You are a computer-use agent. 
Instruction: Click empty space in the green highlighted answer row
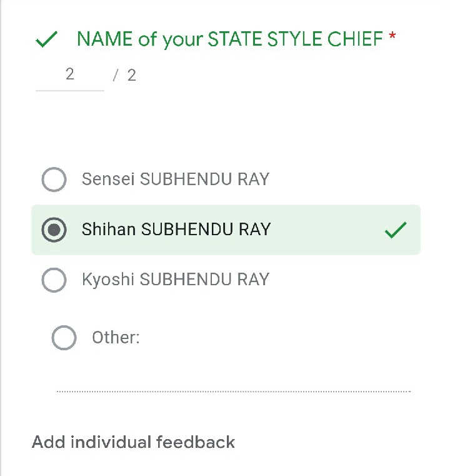click(x=325, y=230)
